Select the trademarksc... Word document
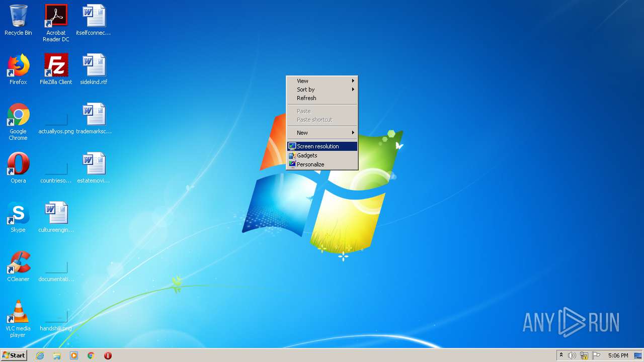 (x=94, y=119)
